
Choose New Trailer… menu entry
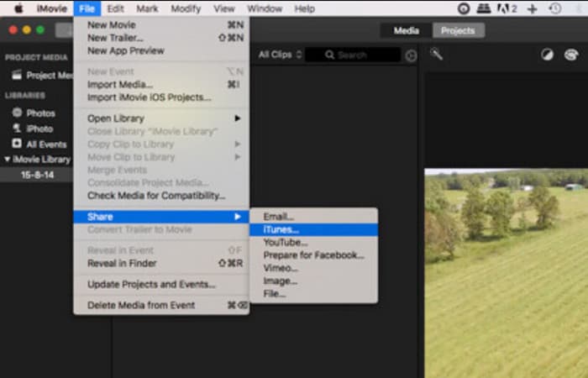click(161, 38)
